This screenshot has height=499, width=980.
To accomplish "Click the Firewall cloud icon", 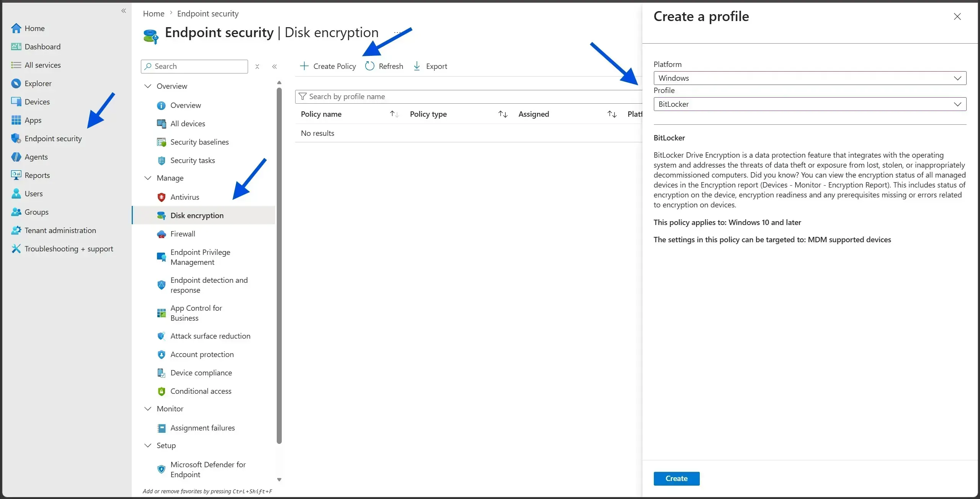I will pos(162,234).
